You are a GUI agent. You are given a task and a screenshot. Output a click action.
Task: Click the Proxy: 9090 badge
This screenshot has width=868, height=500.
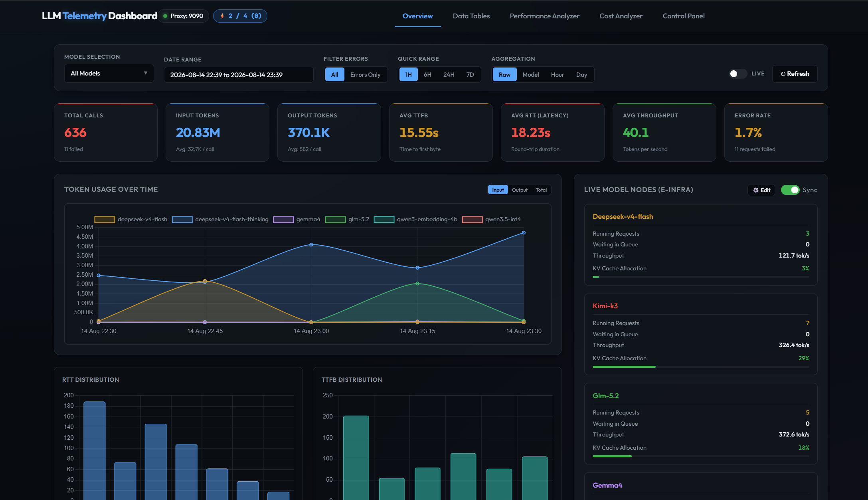click(x=184, y=16)
